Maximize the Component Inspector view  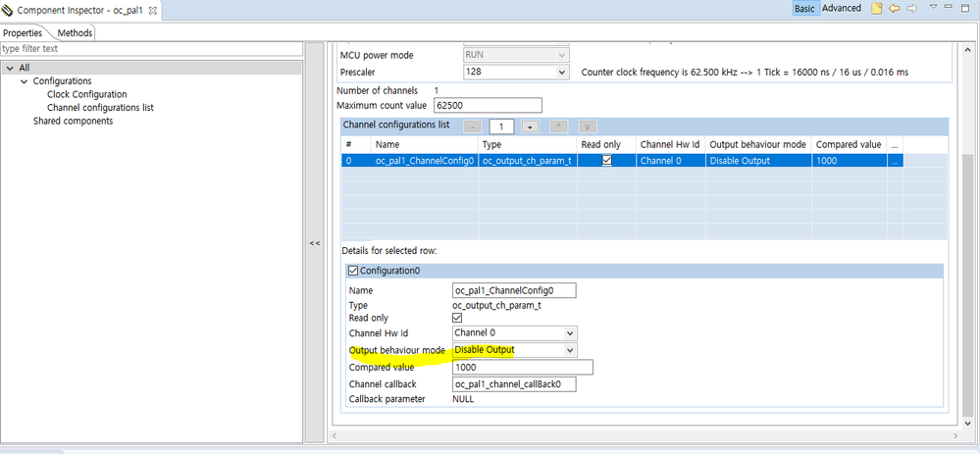(x=967, y=8)
